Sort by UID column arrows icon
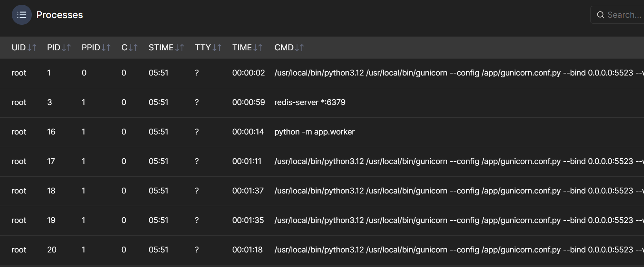 32,48
